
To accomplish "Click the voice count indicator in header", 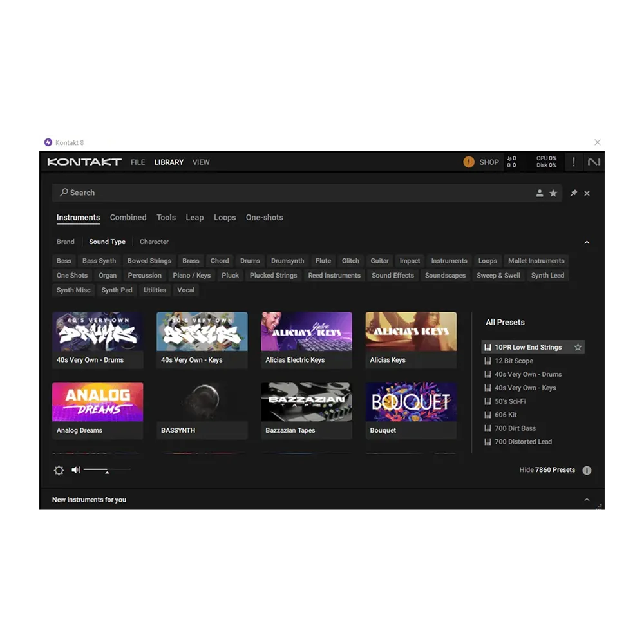I will coord(511,162).
